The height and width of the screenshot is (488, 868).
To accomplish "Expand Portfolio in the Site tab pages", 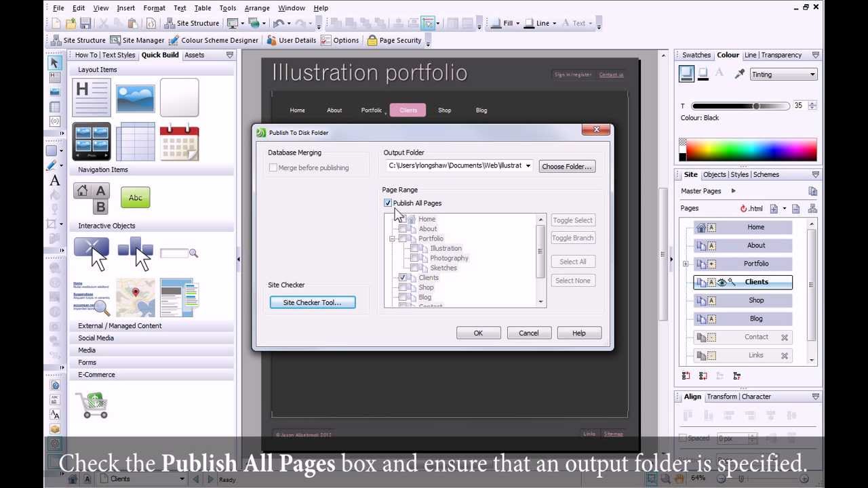I will tap(686, 264).
